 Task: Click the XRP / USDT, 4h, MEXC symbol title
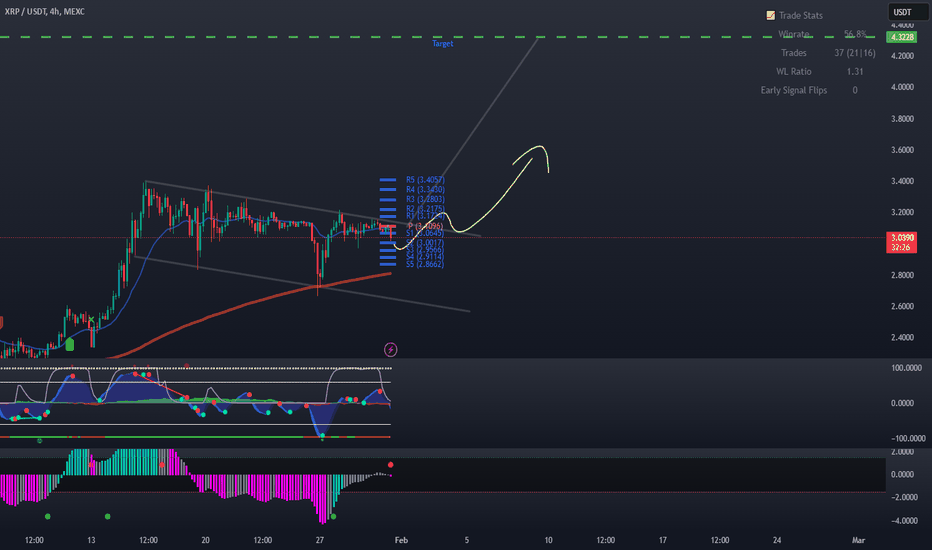45,11
